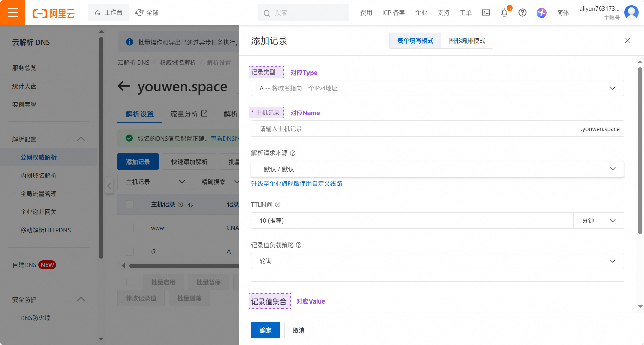This screenshot has height=345, width=644.
Task: Sort by 主机记录 column
Action: coord(190,205)
